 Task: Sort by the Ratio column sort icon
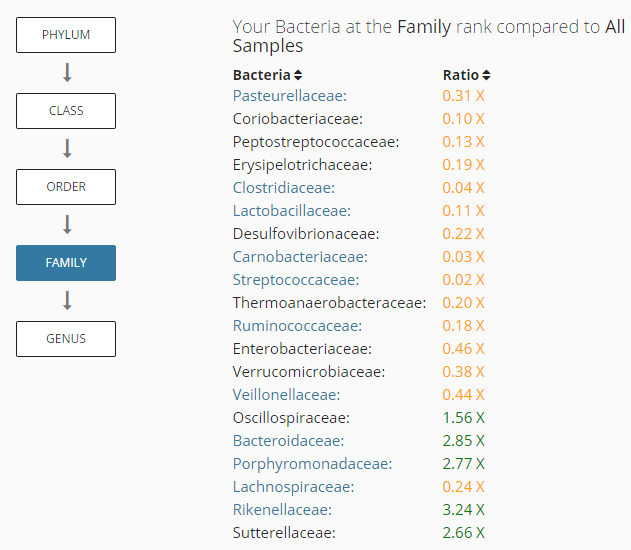click(486, 75)
